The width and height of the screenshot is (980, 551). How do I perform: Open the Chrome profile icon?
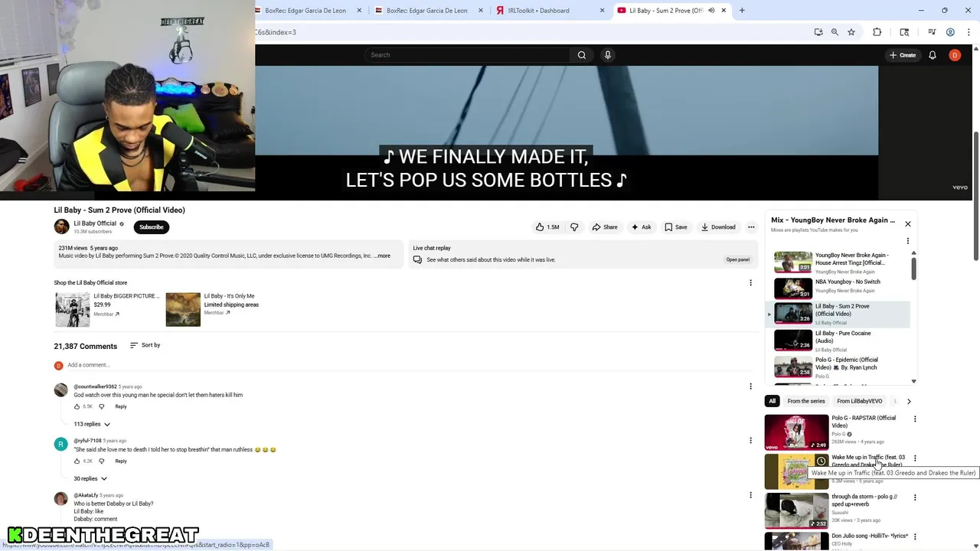point(950,32)
